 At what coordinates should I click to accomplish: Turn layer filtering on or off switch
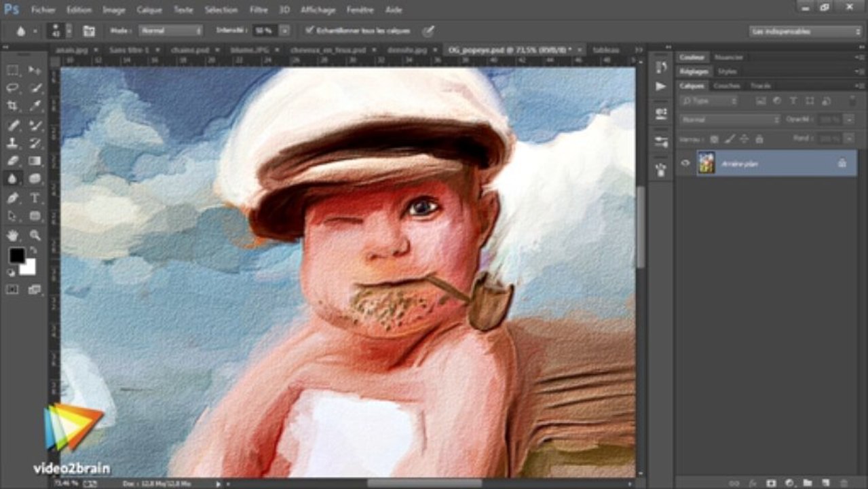point(852,101)
